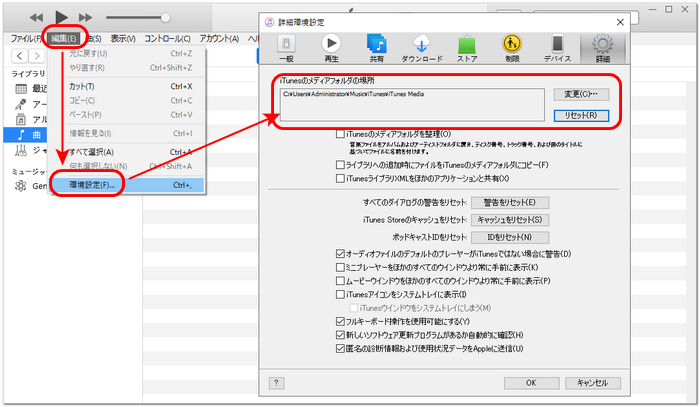
Task: Toggle sharing iTunes library XML checkbox
Action: [x=340, y=179]
